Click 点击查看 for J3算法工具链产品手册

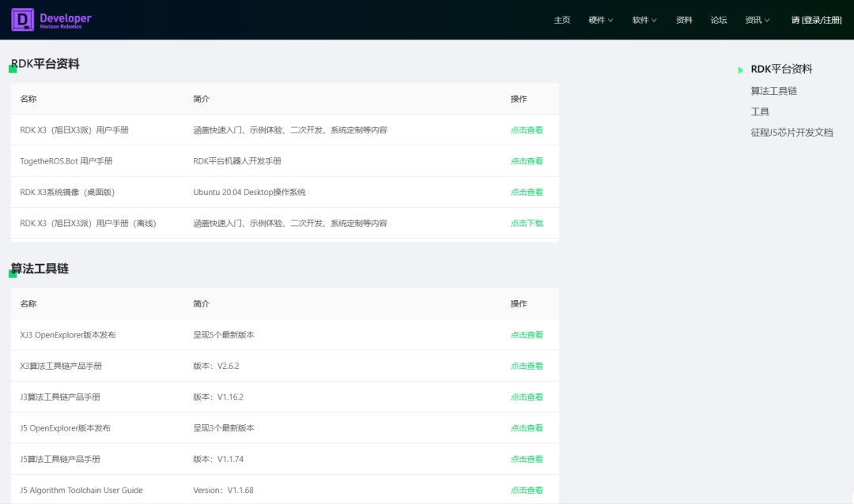click(527, 397)
